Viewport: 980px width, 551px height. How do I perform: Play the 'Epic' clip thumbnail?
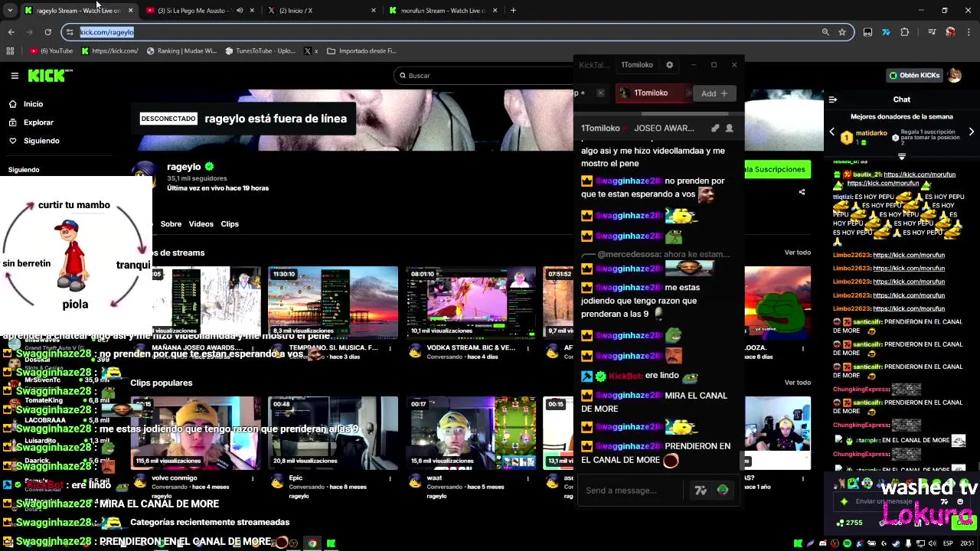pos(333,433)
